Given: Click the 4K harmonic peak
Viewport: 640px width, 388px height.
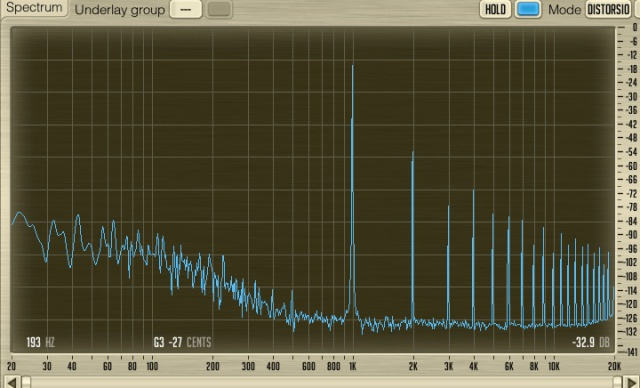Looking at the screenshot, I should tap(473, 191).
